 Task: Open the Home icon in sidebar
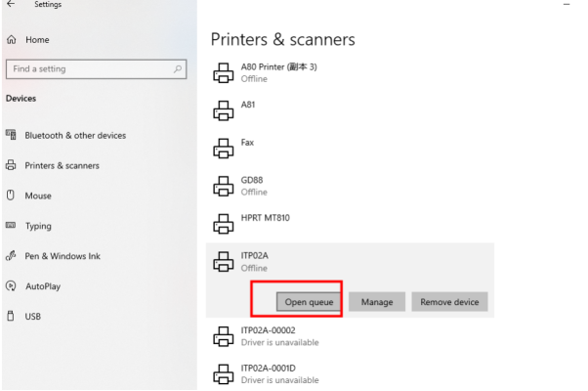(12, 39)
